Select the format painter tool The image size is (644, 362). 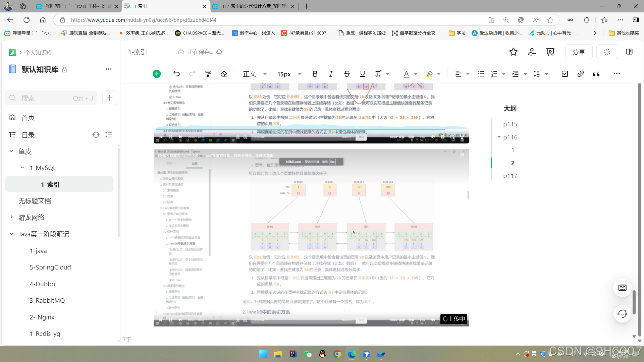point(208,74)
